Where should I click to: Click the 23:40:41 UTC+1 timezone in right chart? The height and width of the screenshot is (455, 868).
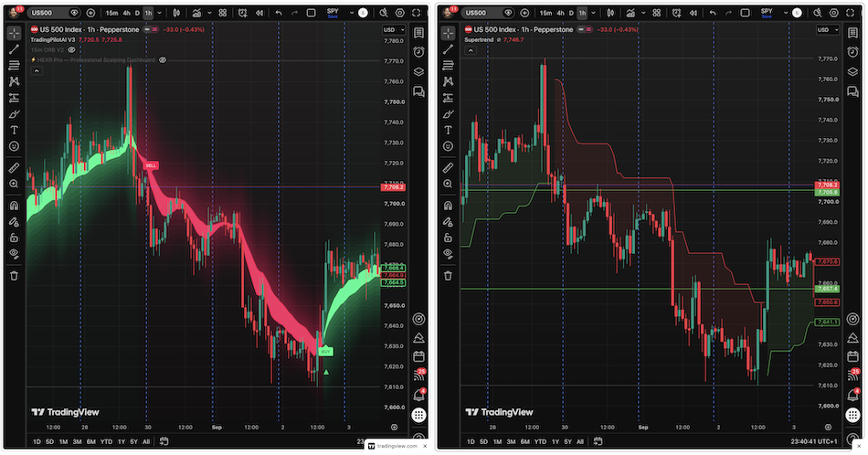click(814, 441)
